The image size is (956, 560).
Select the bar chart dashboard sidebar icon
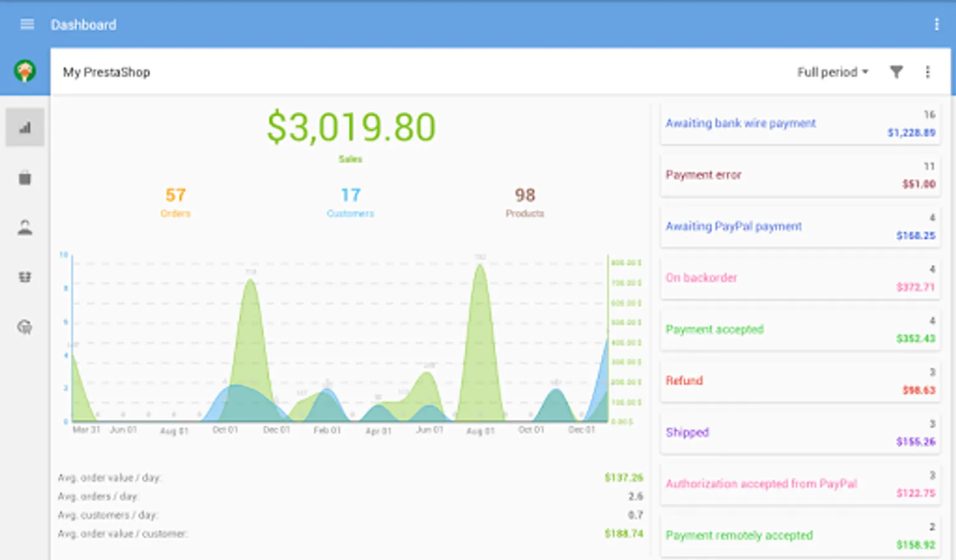click(x=25, y=128)
